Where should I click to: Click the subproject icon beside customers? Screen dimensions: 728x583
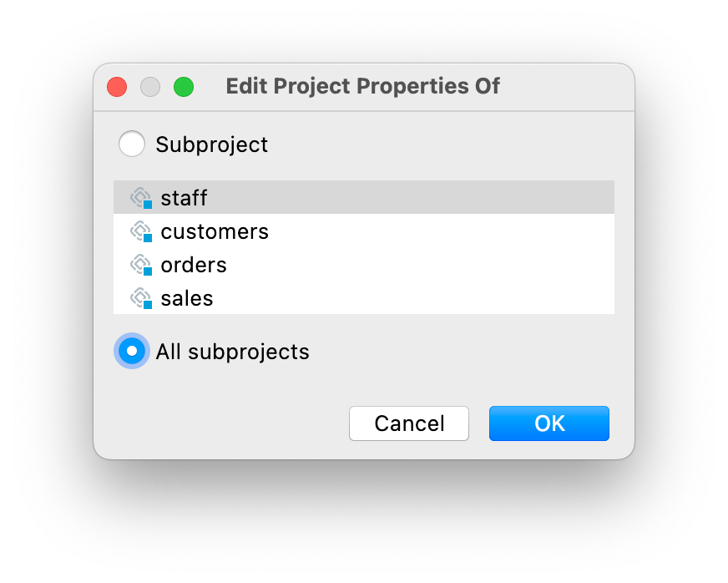pyautogui.click(x=141, y=231)
